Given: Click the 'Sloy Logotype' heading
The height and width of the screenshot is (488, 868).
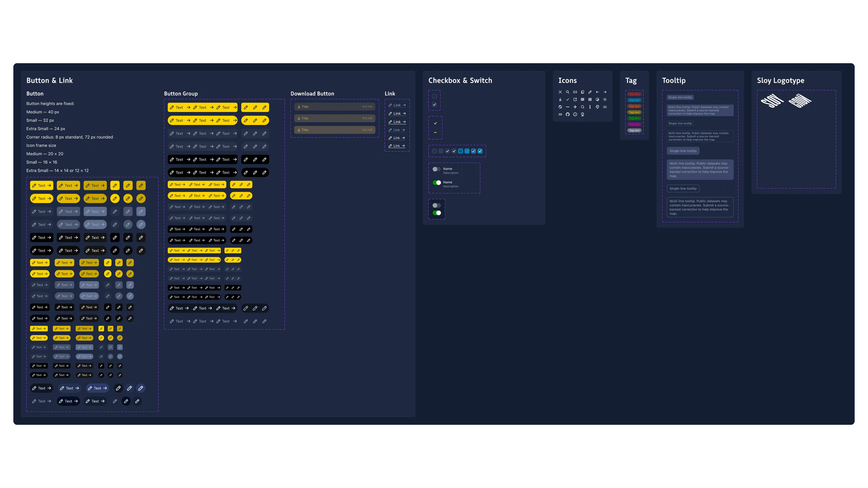Looking at the screenshot, I should (780, 81).
